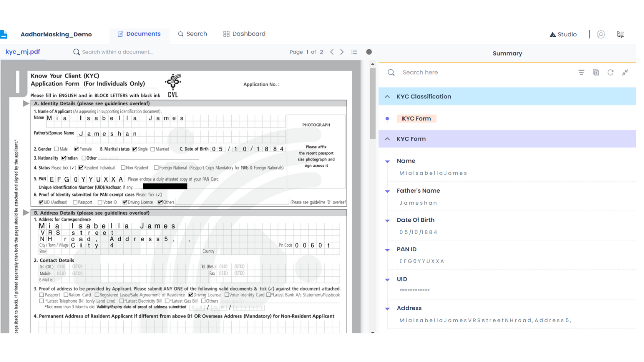Open the feedback icon beside profile
The height and width of the screenshot is (362, 644).
pos(621,34)
